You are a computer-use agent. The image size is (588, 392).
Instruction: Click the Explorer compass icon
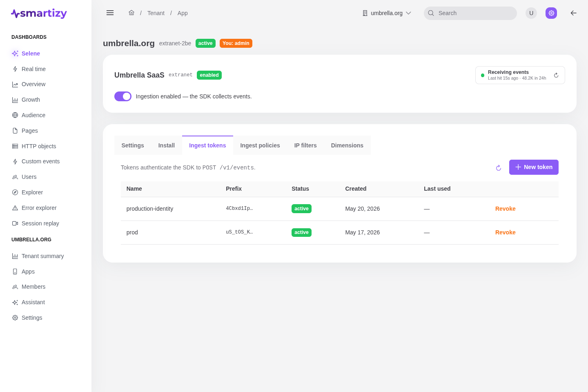[x=15, y=192]
